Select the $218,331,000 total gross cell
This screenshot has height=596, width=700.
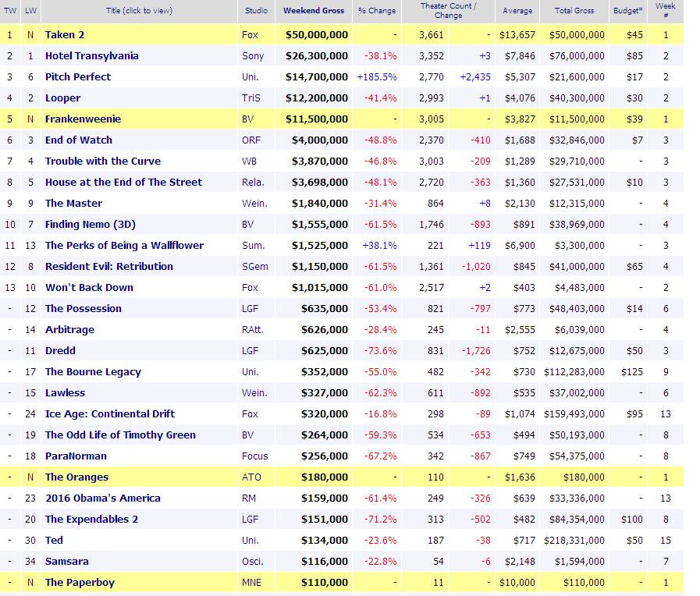[x=574, y=541]
